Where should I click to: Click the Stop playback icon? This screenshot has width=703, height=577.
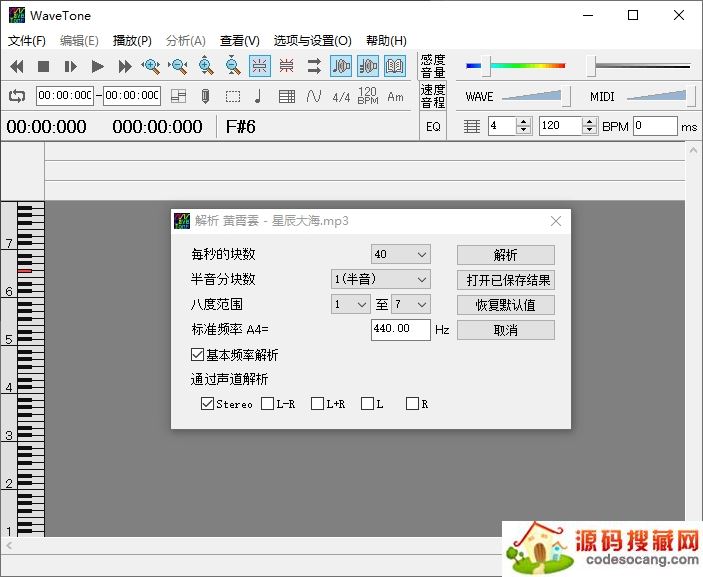44,67
